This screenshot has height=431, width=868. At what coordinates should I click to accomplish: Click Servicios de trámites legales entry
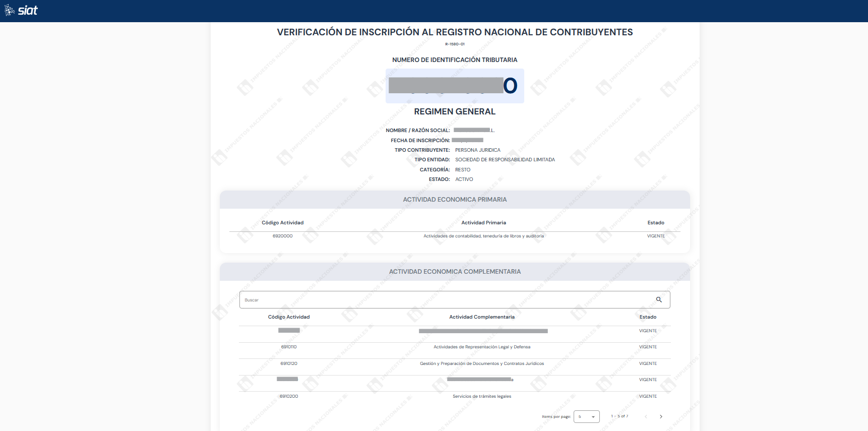point(481,396)
